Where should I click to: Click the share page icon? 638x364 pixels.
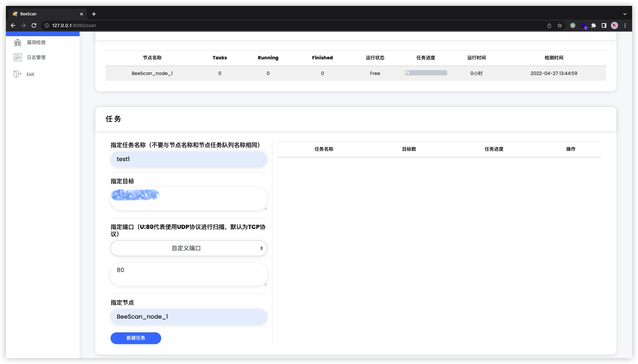point(549,25)
